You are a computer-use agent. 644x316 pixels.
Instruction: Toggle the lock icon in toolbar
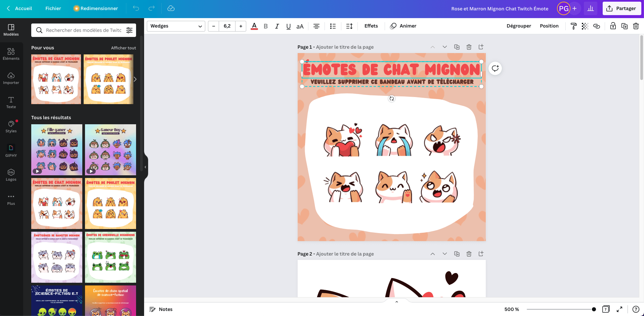[x=613, y=26]
